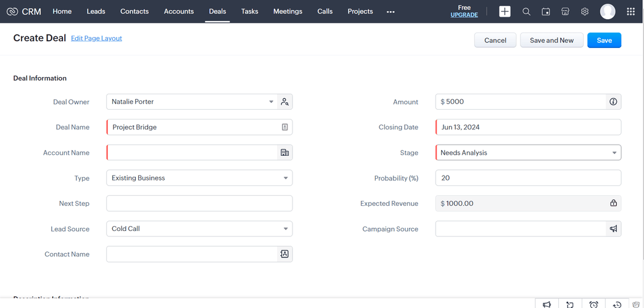Go to the Calls tab
This screenshot has height=308, width=644.
click(x=325, y=12)
